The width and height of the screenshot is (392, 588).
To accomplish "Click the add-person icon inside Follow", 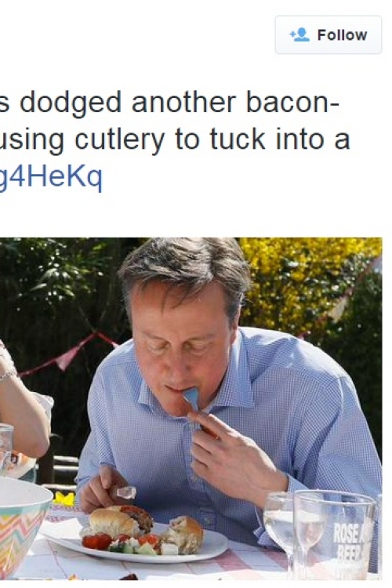I will [299, 34].
